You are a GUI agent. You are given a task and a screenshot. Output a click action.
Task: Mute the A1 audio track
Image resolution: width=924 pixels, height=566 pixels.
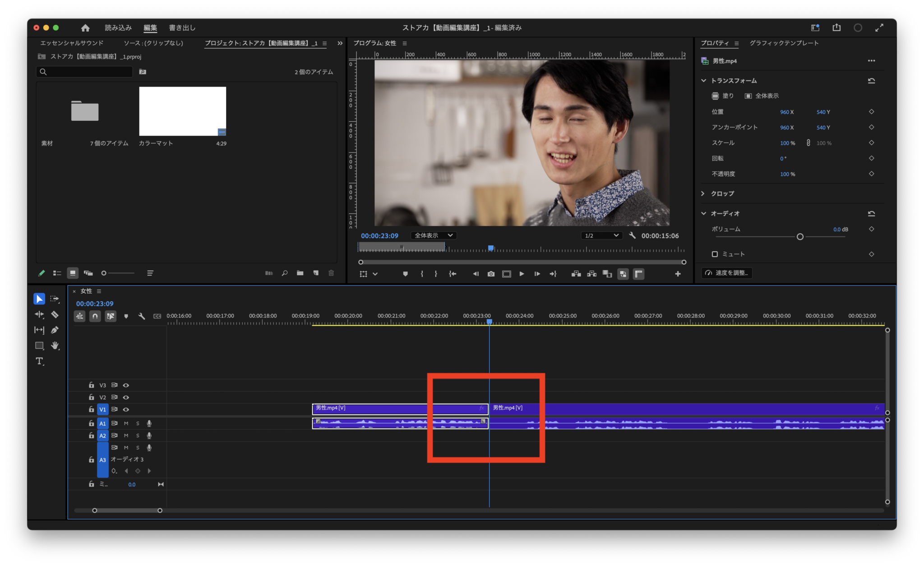126,423
